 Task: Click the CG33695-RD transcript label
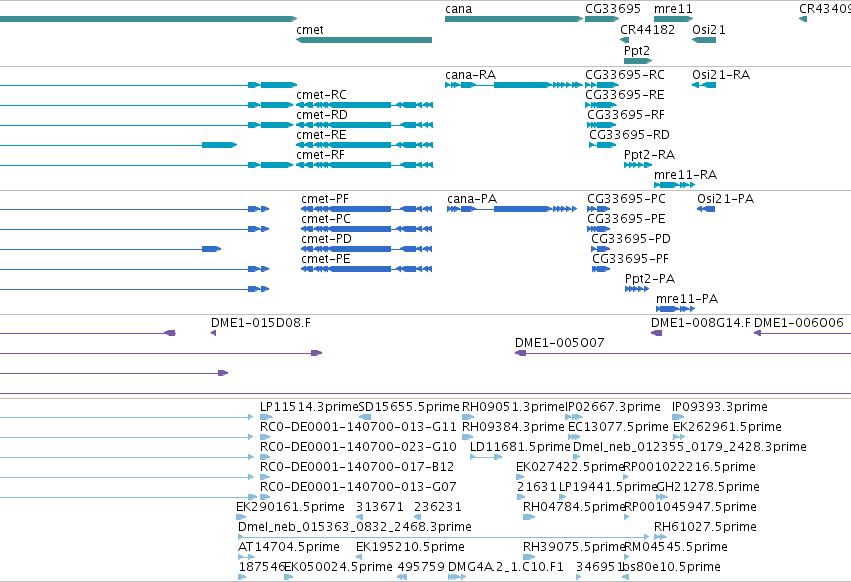coord(629,135)
